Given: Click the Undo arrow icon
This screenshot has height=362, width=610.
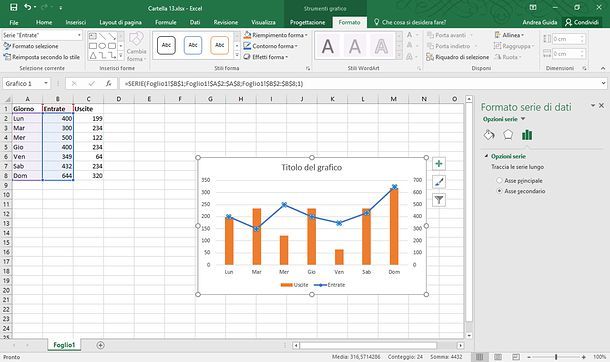Looking at the screenshot, I should pos(28,7).
